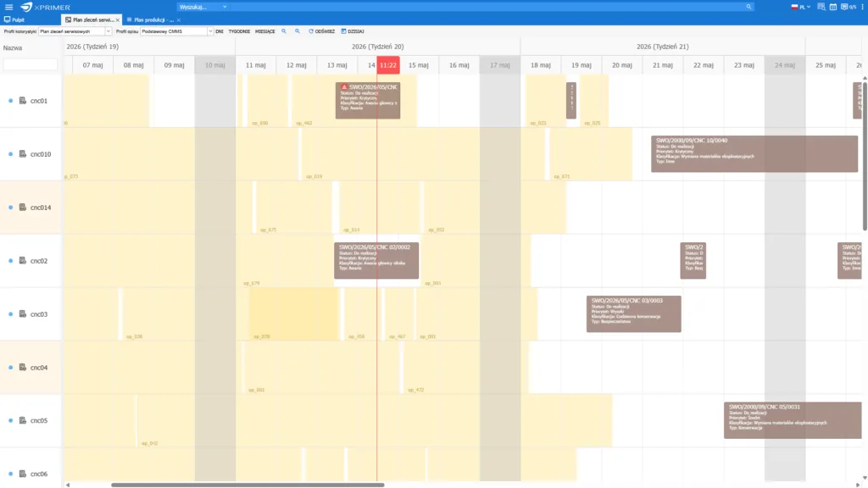Click the 24 maj weekend day header
The height and width of the screenshot is (488, 868).
(x=785, y=64)
